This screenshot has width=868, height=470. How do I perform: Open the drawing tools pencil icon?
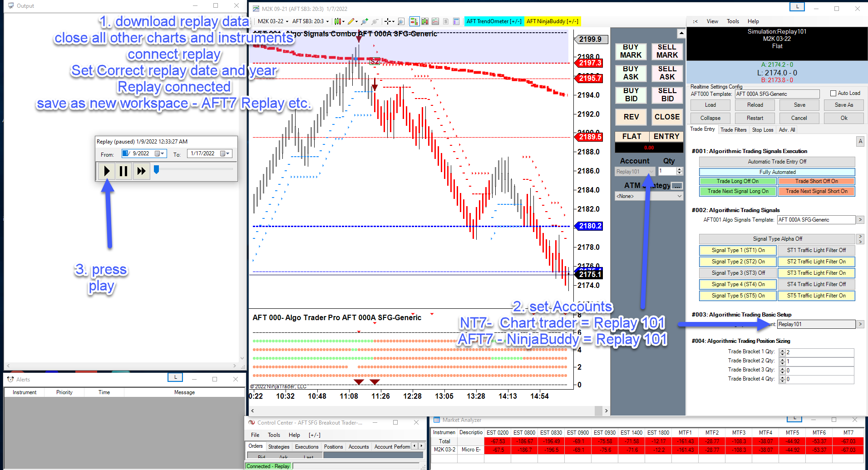pos(351,21)
